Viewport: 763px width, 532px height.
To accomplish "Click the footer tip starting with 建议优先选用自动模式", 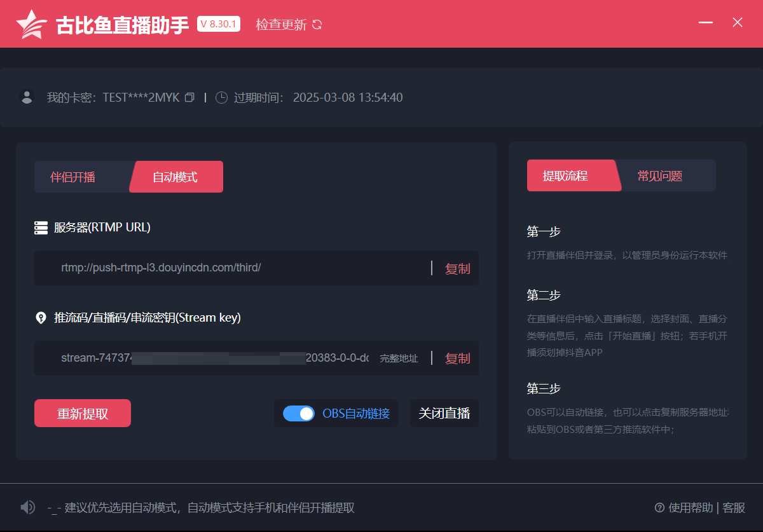I will coord(201,508).
